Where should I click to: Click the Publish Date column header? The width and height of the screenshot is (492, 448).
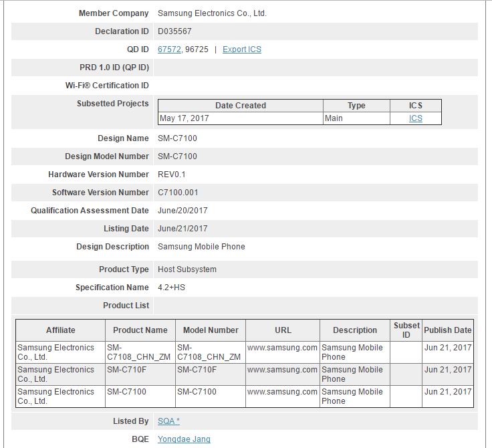pos(448,330)
